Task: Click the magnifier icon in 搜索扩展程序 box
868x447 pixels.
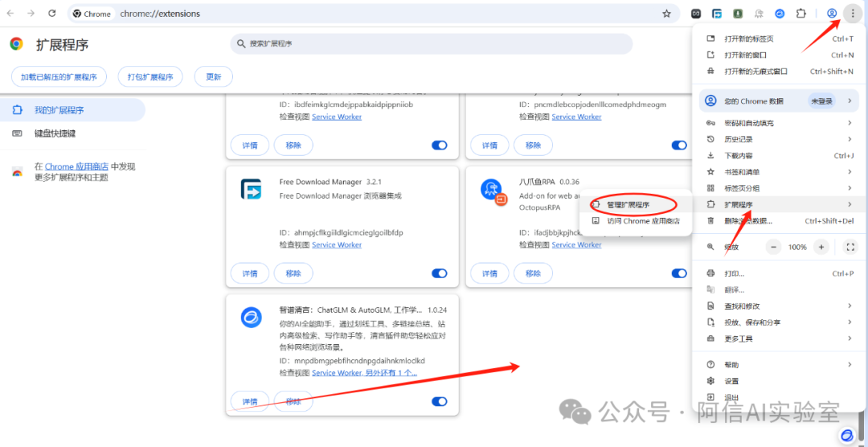Action: coord(241,43)
